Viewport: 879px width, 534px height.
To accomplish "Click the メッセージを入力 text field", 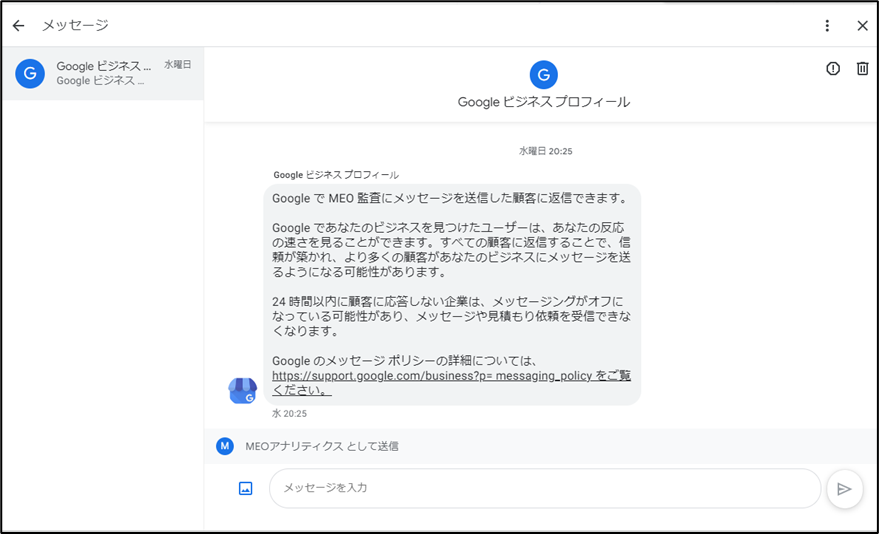I will [x=545, y=488].
